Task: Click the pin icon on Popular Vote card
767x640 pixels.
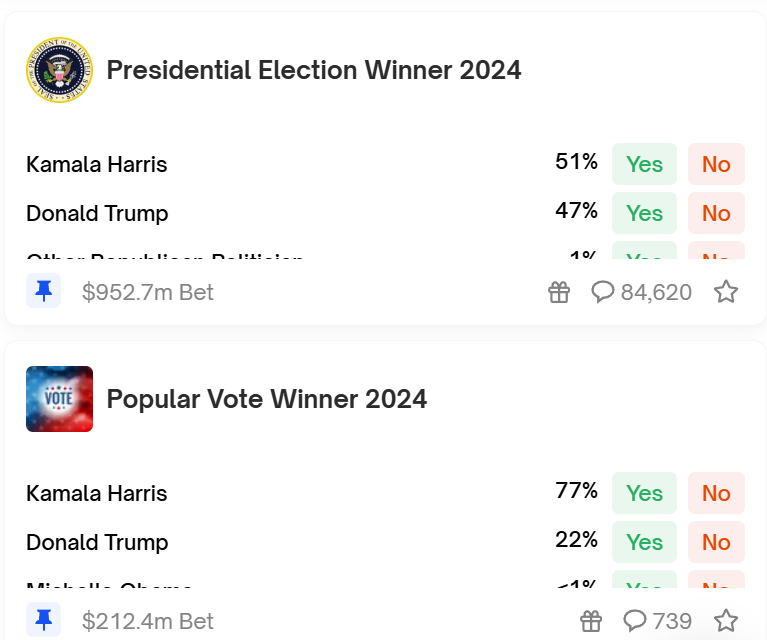Action: pos(43,621)
